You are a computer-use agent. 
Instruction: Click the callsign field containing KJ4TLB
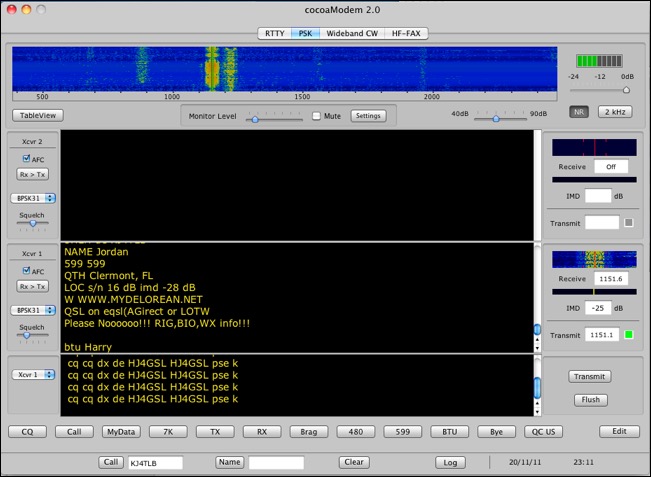click(155, 463)
